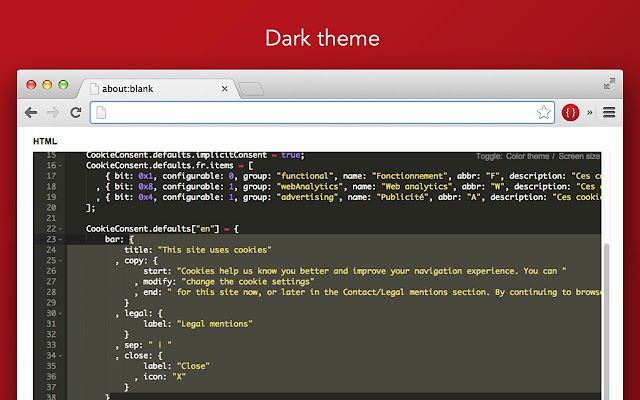Open the red curly-braces extension icon
640x400 pixels.
coord(570,112)
